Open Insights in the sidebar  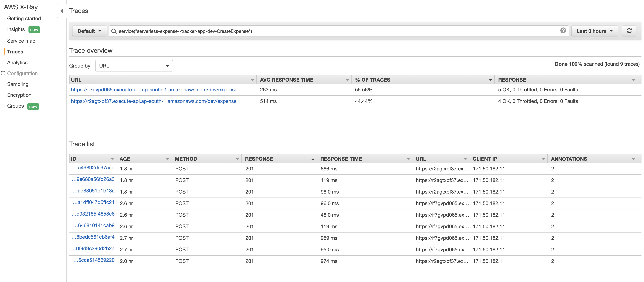click(16, 29)
